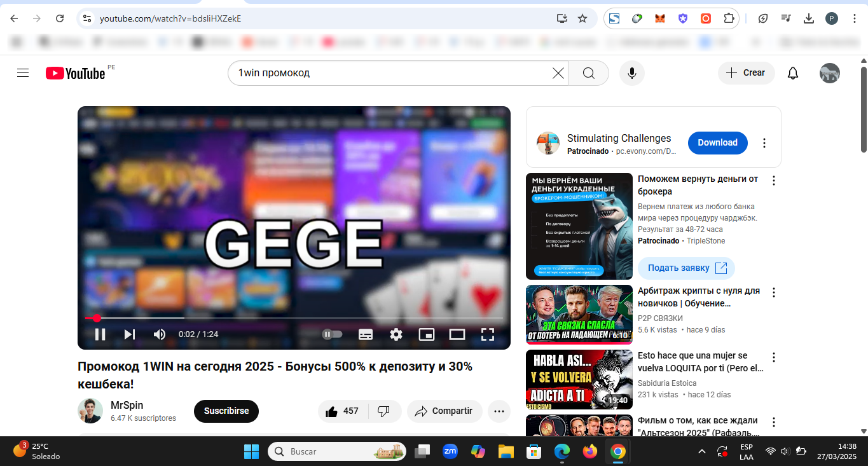The image size is (868, 466).
Task: Like the video (457)
Action: tap(343, 411)
